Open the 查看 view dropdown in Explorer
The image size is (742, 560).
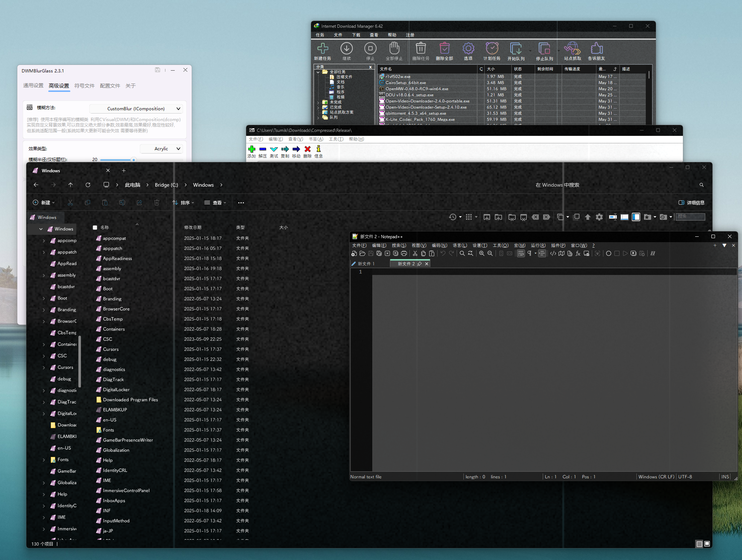pos(215,203)
